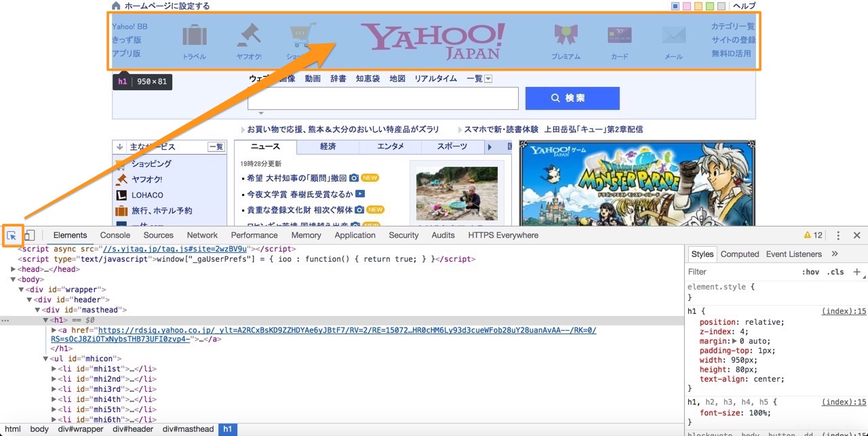Open the 一覧 dropdown arrow in search tabs

(x=488, y=79)
